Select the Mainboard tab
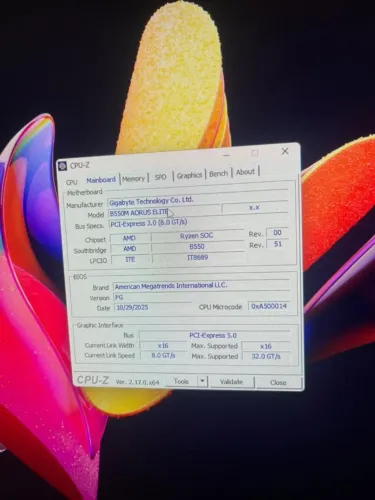 pos(101,180)
